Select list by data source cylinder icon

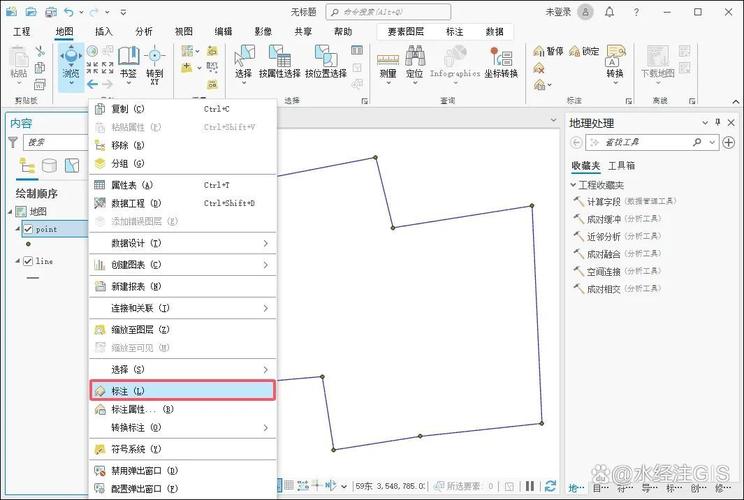[49, 166]
